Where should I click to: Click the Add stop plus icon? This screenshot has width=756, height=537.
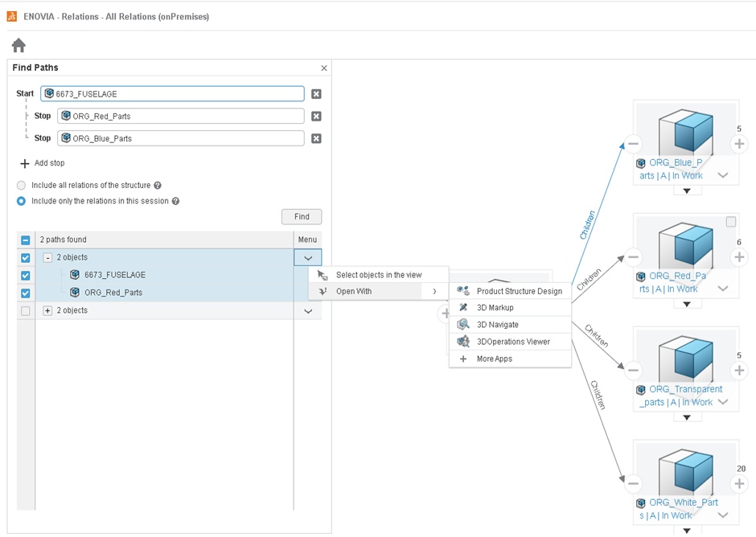(24, 163)
